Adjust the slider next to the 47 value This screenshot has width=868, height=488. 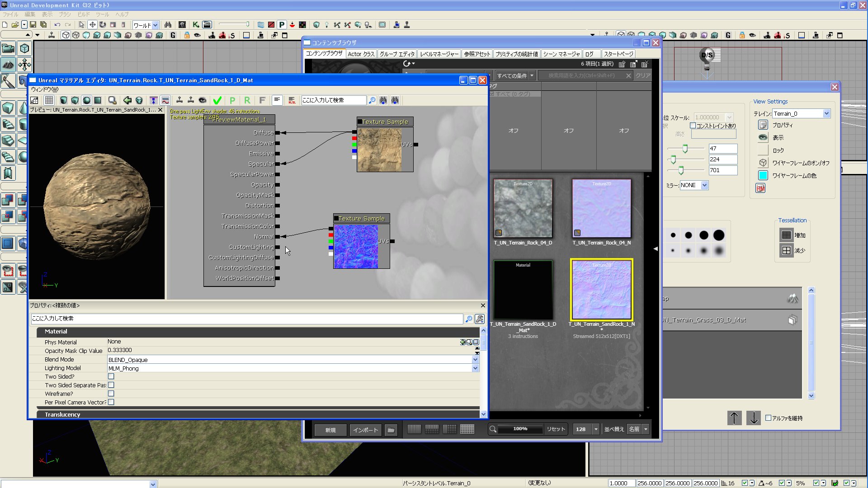(x=685, y=149)
